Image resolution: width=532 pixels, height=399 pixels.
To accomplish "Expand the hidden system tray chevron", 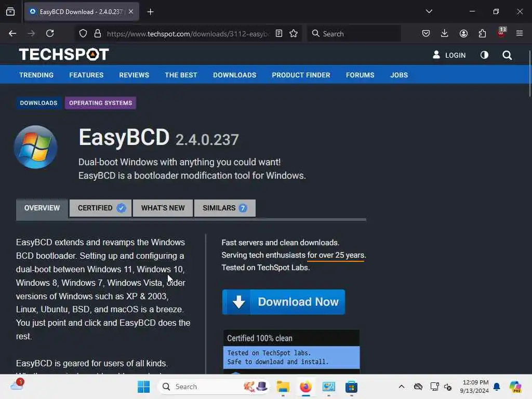I will [x=402, y=387].
